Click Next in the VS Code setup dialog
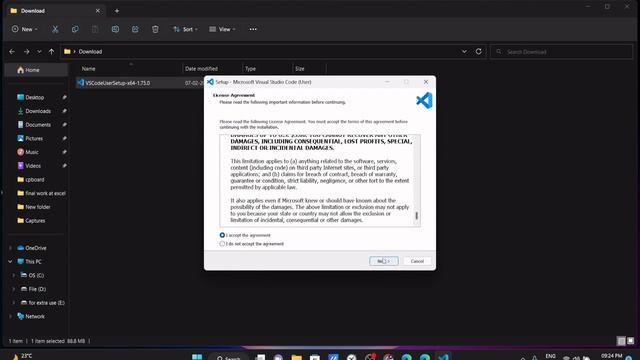This screenshot has height=360, width=640. click(384, 261)
